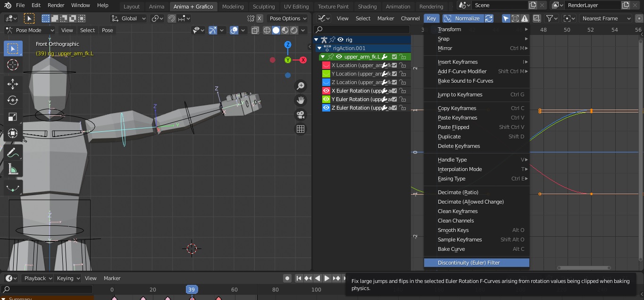Select the Breakdowner pose tool
This screenshot has width=644, height=300.
[x=13, y=188]
